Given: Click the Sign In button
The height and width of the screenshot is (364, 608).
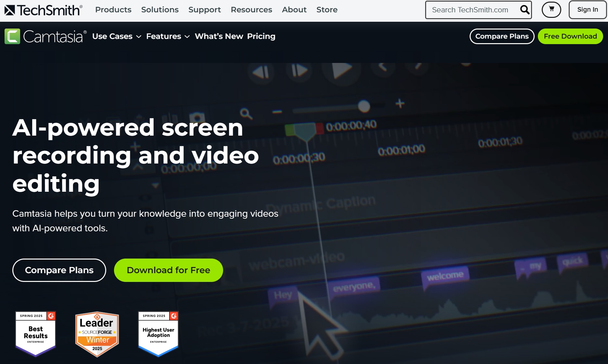Looking at the screenshot, I should point(587,10).
